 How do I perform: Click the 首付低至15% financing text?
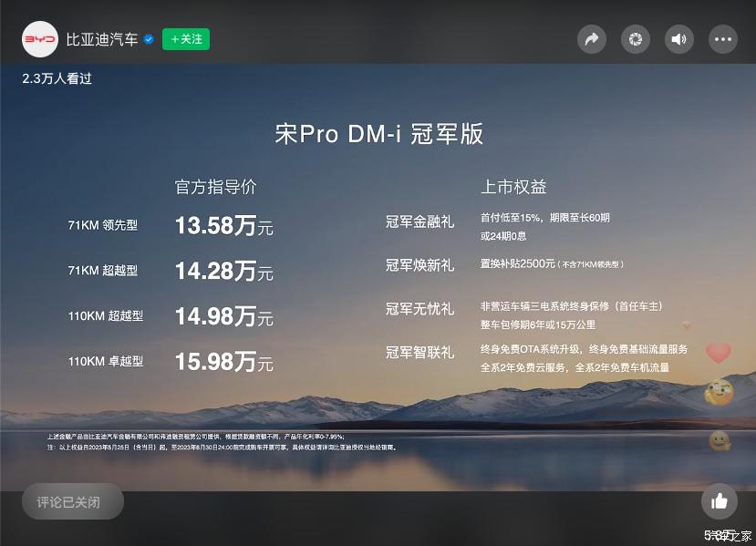pyautogui.click(x=511, y=218)
